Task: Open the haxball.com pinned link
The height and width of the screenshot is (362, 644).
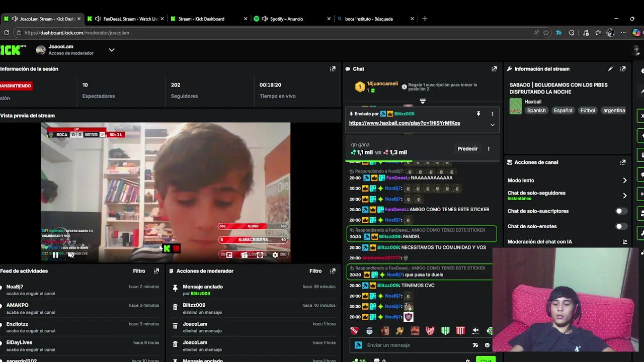Action: (405, 123)
